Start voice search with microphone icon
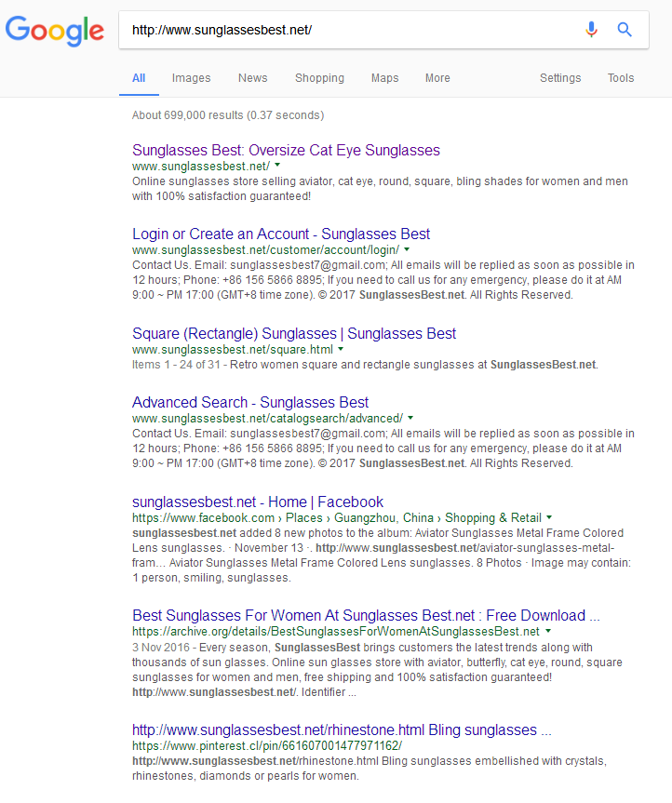The height and width of the screenshot is (803, 672). point(591,30)
